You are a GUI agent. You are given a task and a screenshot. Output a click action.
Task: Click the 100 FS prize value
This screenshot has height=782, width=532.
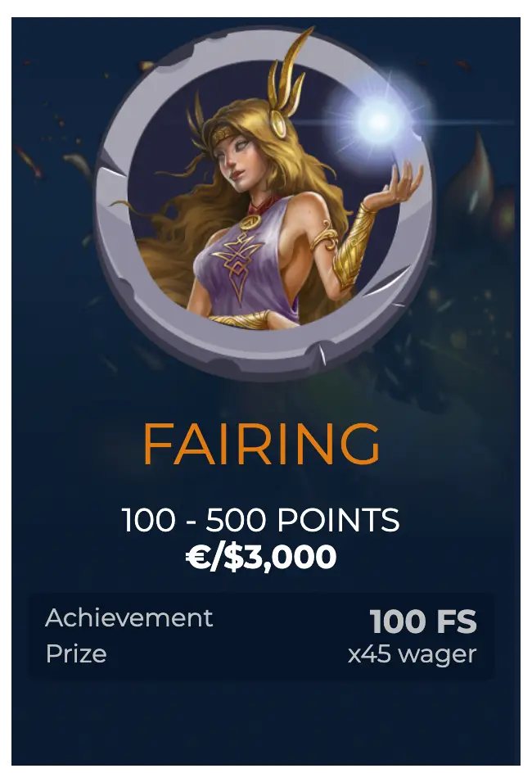[x=423, y=622]
